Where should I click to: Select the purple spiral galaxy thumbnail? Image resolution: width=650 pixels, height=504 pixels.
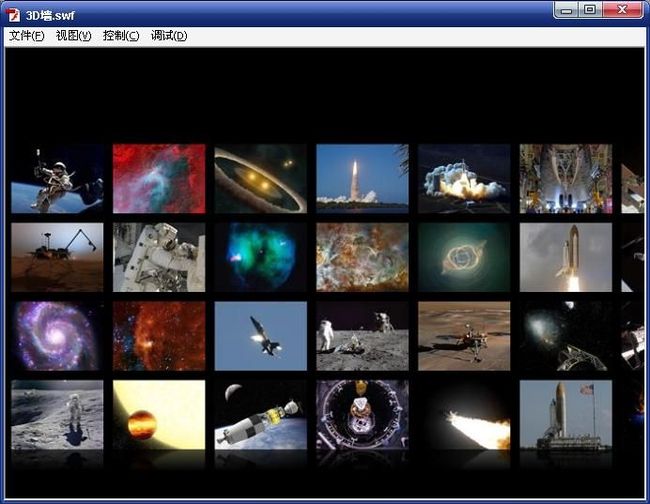[x=57, y=336]
